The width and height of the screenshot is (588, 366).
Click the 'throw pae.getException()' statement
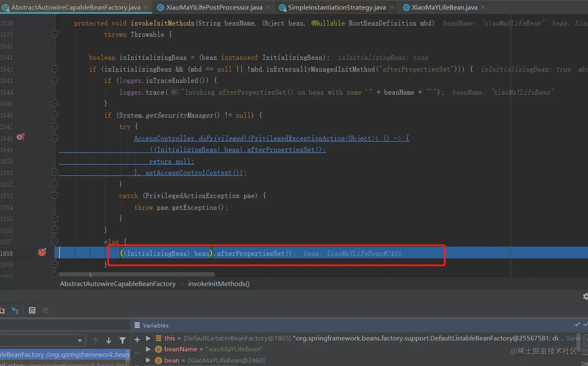(x=181, y=207)
